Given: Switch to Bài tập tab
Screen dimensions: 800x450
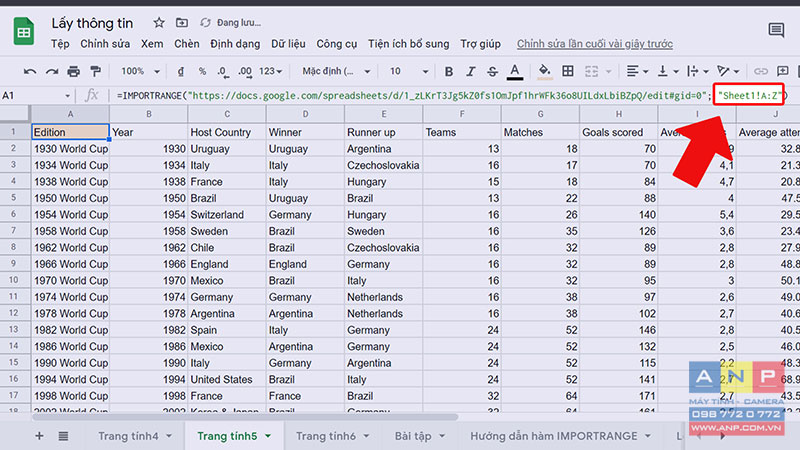Looking at the screenshot, I should tap(413, 436).
